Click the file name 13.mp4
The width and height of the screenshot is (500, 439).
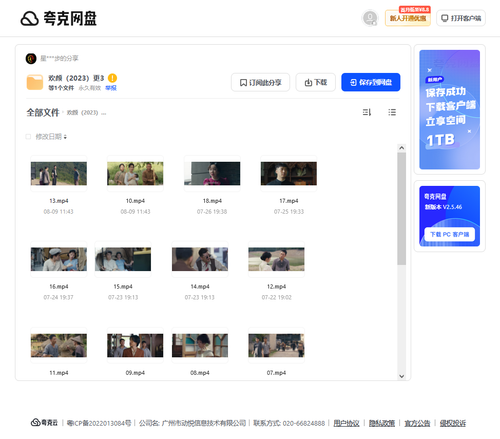click(59, 201)
